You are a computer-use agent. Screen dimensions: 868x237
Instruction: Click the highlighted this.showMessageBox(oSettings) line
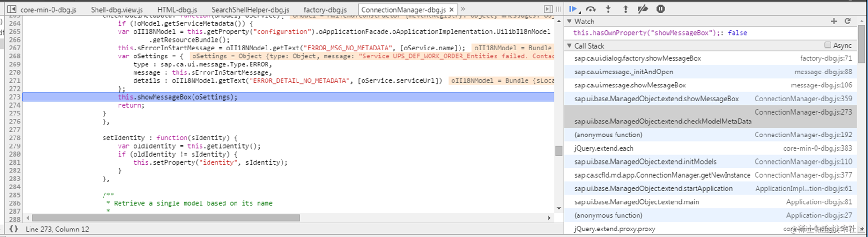click(288, 97)
